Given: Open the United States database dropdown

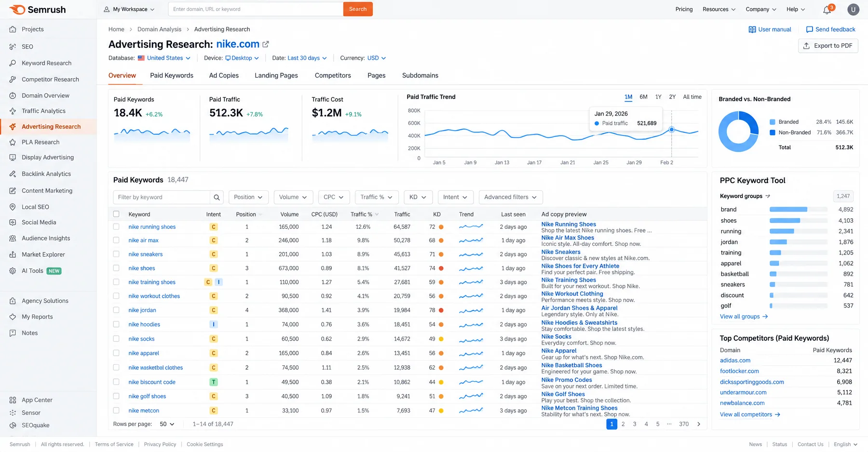Looking at the screenshot, I should pos(164,58).
